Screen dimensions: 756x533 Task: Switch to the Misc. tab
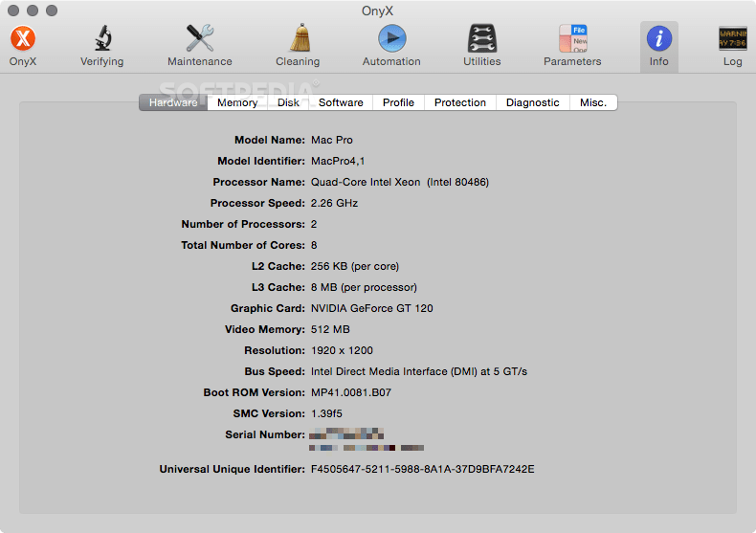[593, 102]
